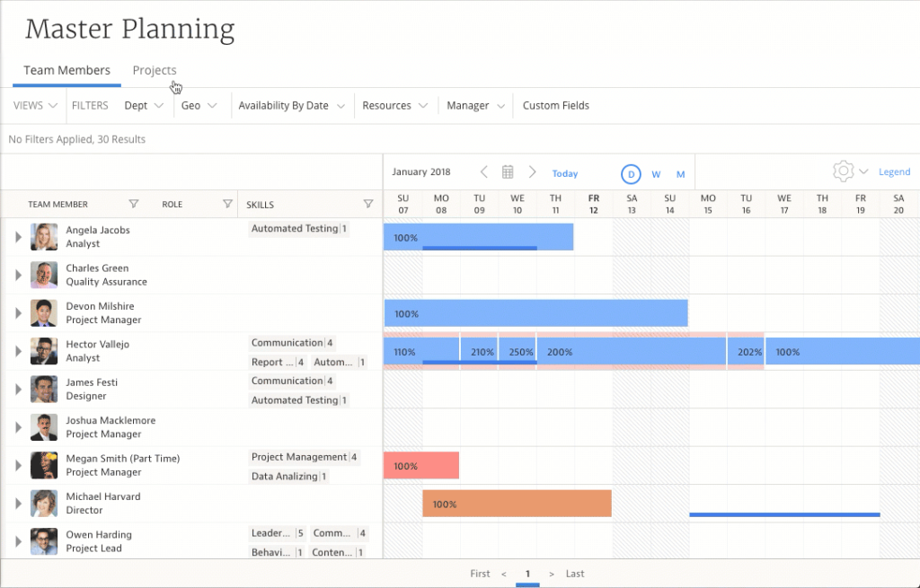Switch to Day view (D)
Screen dimensions: 920x588
(631, 174)
